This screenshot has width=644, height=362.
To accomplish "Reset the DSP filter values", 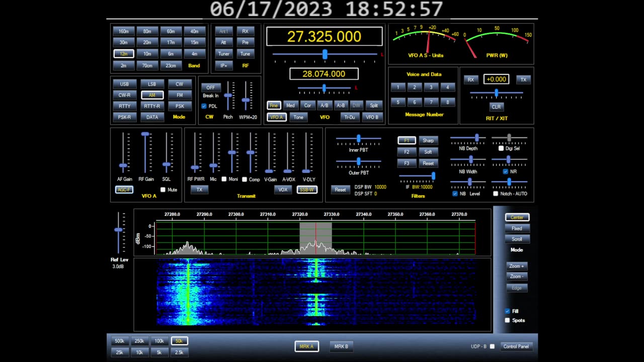I will [x=340, y=190].
